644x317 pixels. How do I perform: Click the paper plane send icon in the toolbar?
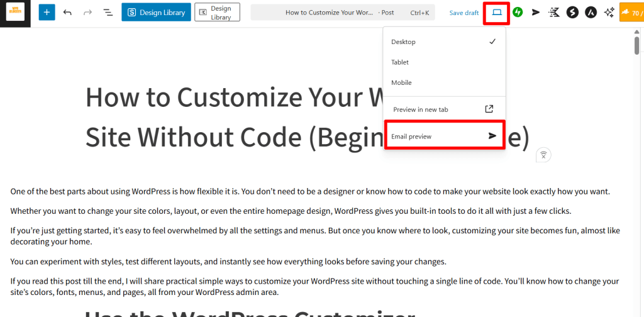coord(536,13)
